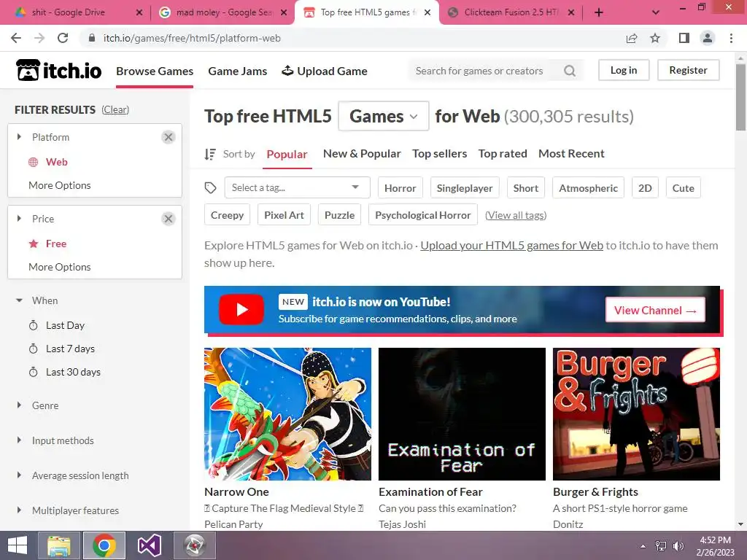Sort by Most Recent
This screenshot has height=560, width=747.
[x=571, y=154]
